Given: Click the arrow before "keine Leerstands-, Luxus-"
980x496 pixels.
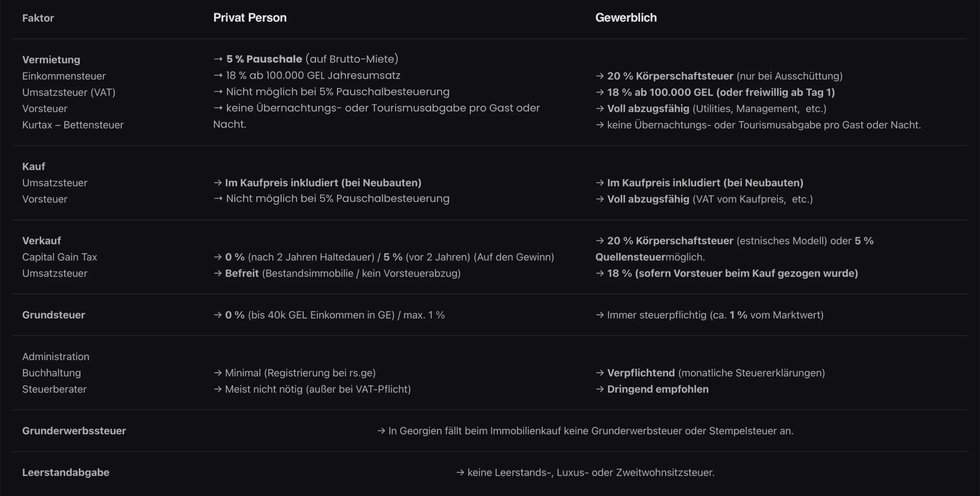Looking at the screenshot, I should pos(460,473).
